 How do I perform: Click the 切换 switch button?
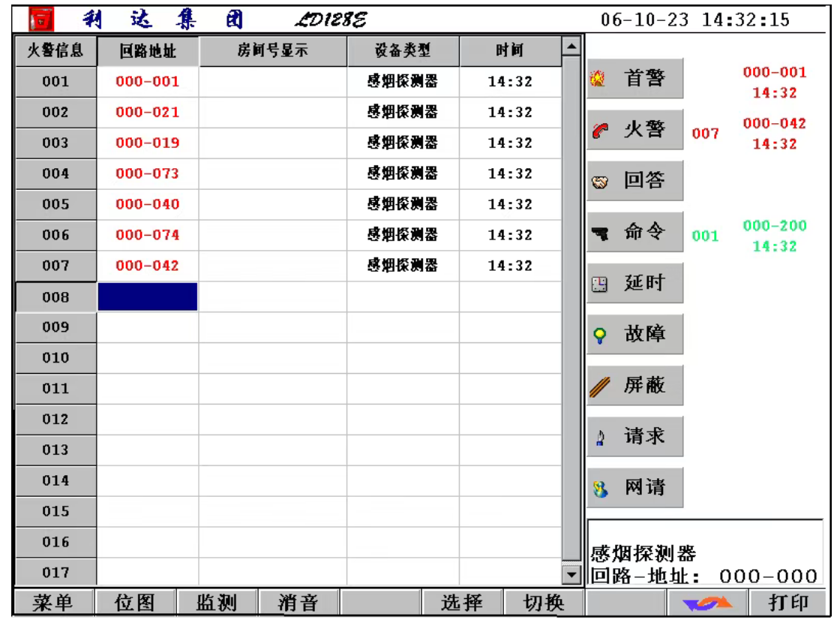click(542, 603)
